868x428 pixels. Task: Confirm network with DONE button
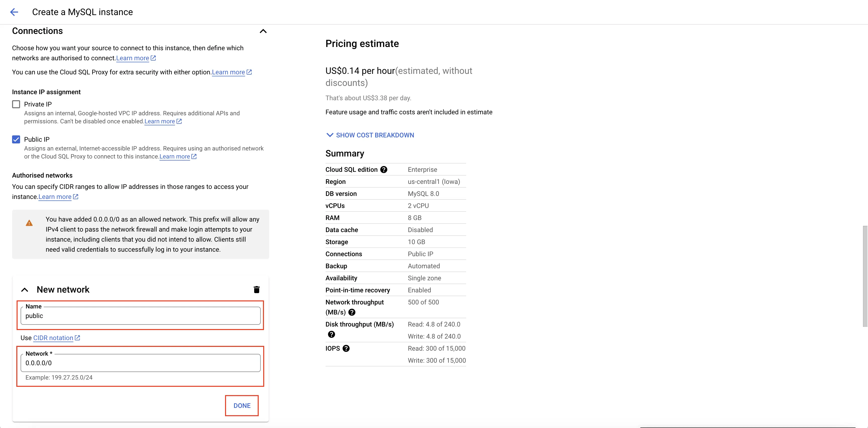242,405
